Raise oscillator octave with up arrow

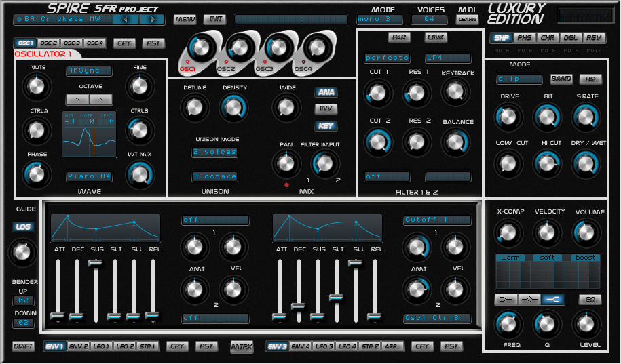(x=100, y=100)
